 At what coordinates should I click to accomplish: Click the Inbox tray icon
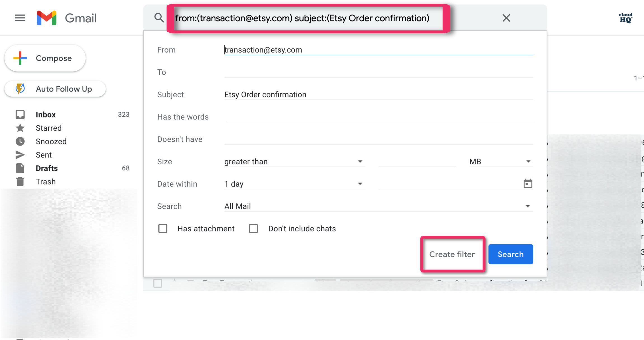pyautogui.click(x=20, y=115)
